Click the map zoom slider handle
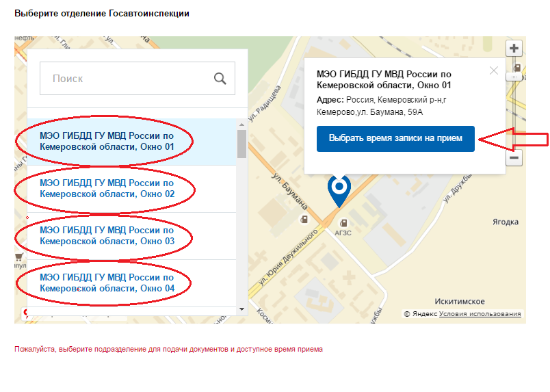This screenshot has width=550, height=392. pyautogui.click(x=514, y=77)
